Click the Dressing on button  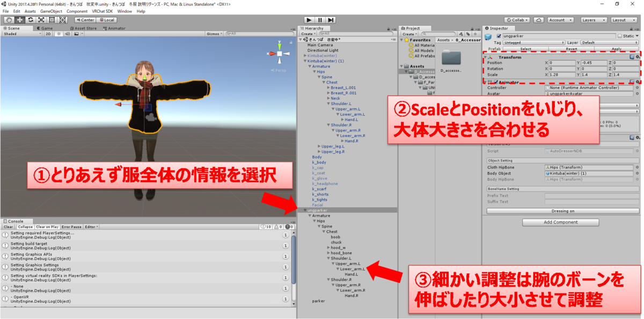(562, 211)
